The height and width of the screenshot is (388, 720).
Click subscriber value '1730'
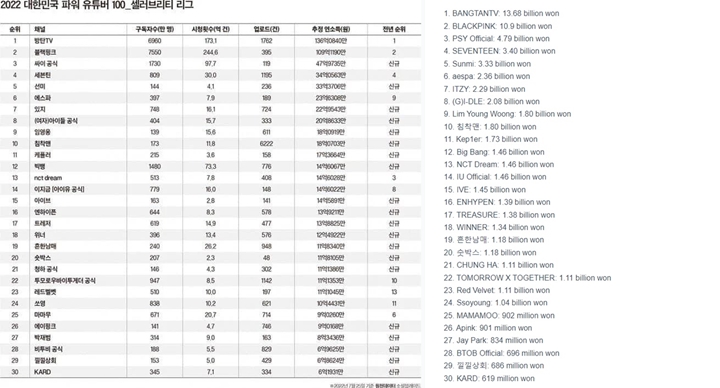(155, 64)
